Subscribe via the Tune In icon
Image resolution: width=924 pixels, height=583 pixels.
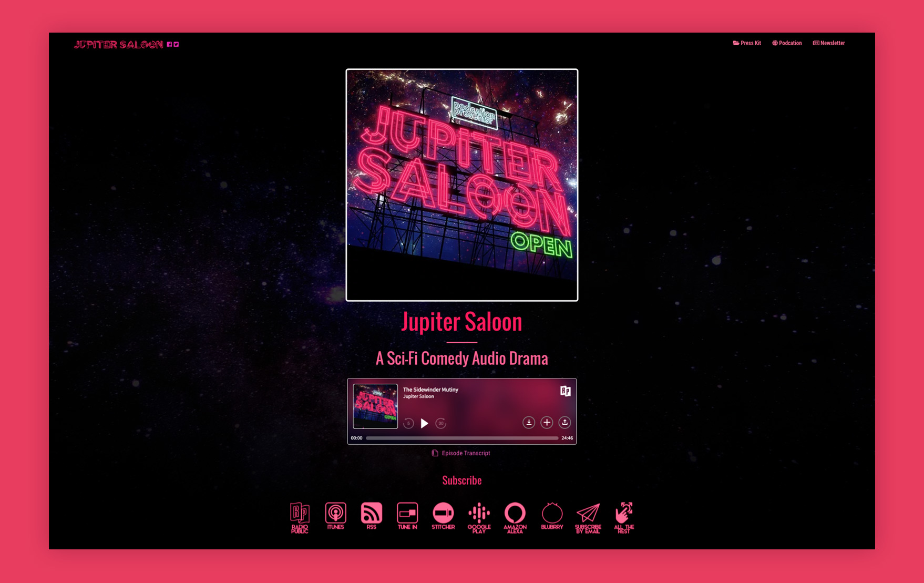coord(407,516)
